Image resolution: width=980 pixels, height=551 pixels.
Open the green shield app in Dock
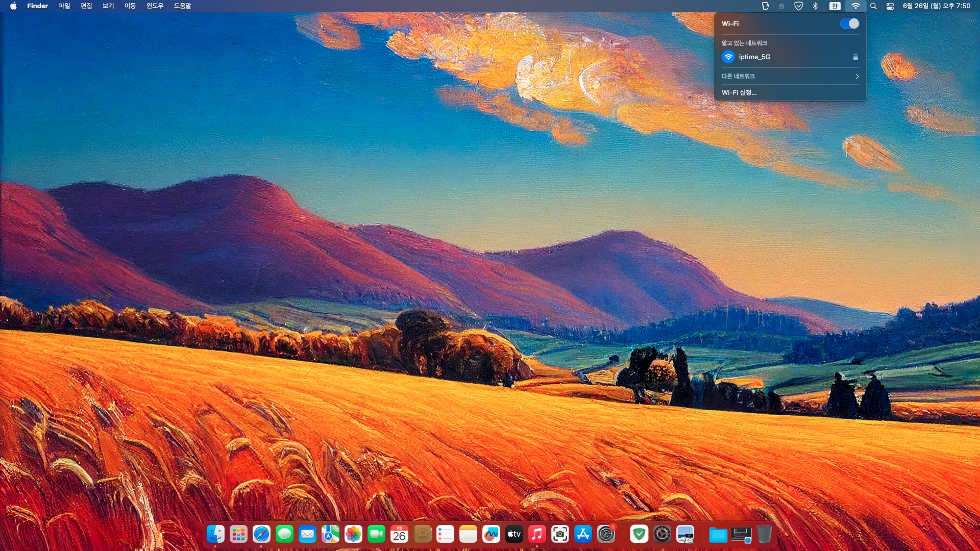point(639,534)
